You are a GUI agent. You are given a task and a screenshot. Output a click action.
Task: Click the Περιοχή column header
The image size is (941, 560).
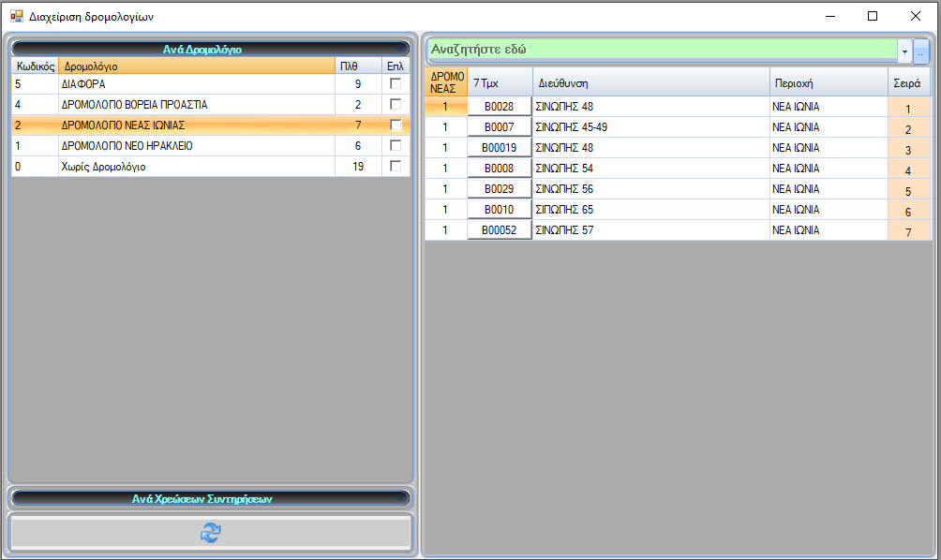828,82
